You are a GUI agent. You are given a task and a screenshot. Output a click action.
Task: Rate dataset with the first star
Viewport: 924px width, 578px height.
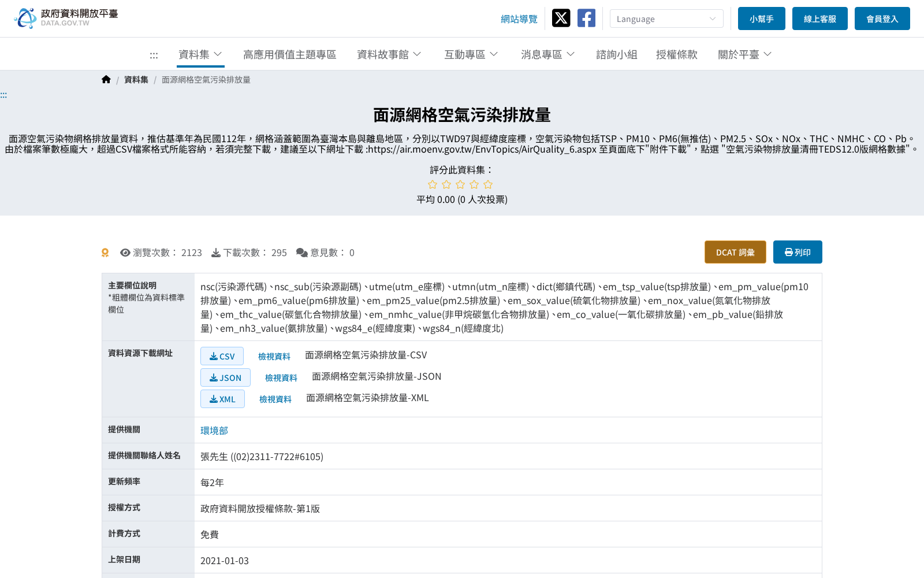433,184
